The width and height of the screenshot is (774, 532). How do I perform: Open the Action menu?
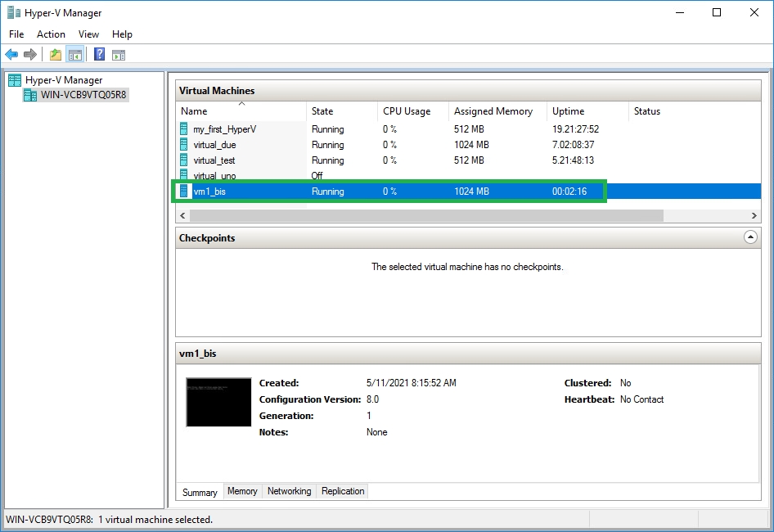pyautogui.click(x=51, y=34)
